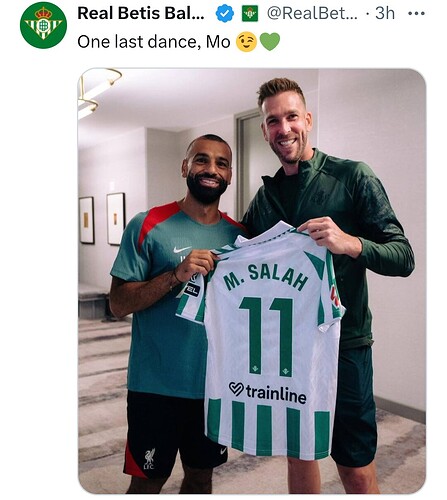Click the green striped hem of the jersey

(269, 428)
